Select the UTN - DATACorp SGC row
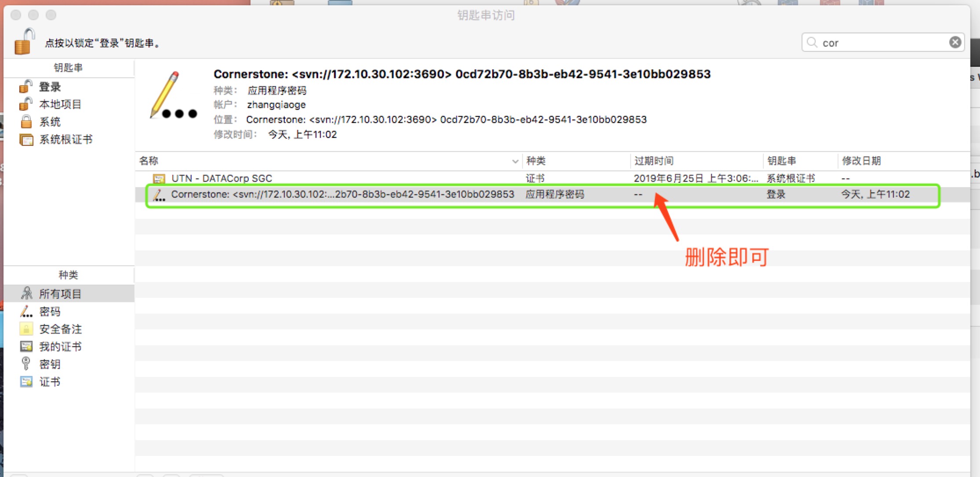The height and width of the screenshot is (477, 980). pos(552,178)
